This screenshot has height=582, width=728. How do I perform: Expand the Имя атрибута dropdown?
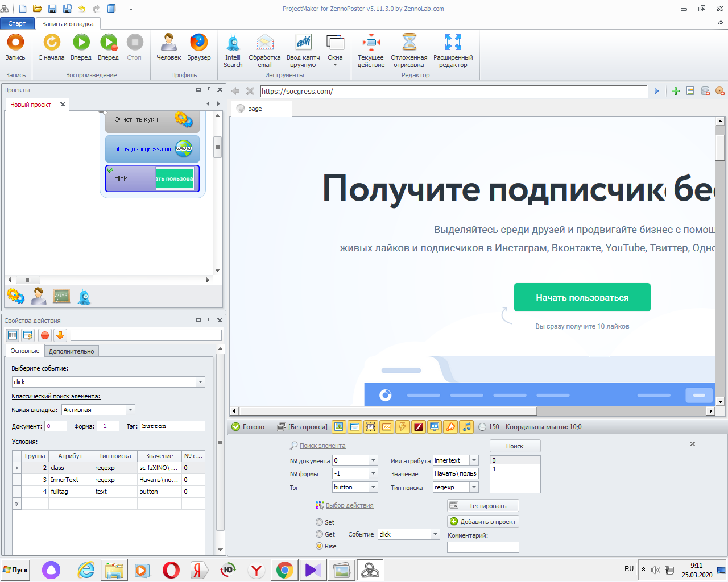(x=474, y=460)
